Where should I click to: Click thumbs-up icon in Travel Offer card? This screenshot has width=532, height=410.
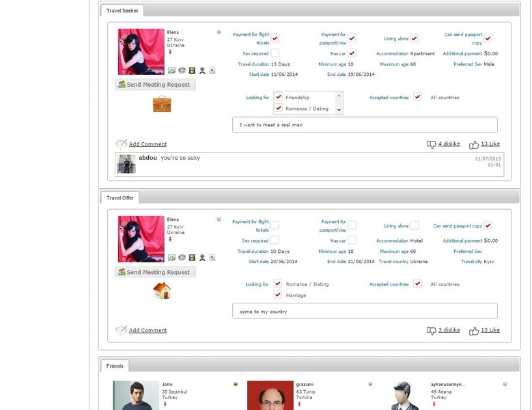coord(474,331)
